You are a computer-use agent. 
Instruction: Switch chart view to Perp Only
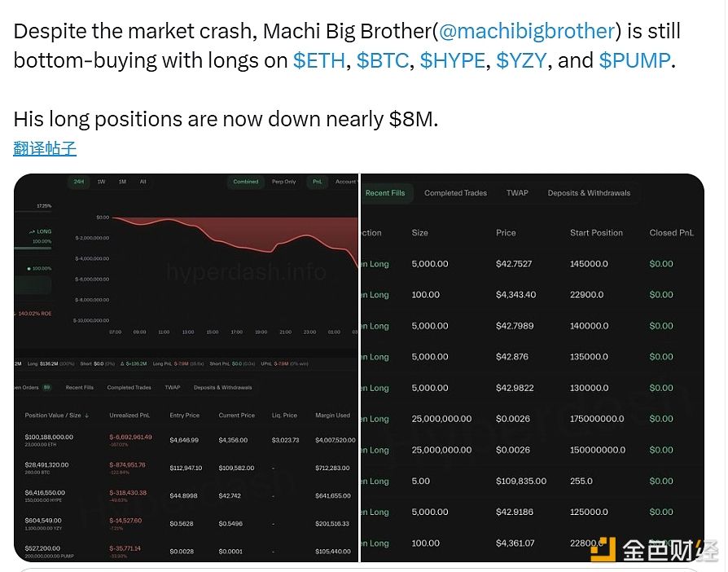[283, 182]
